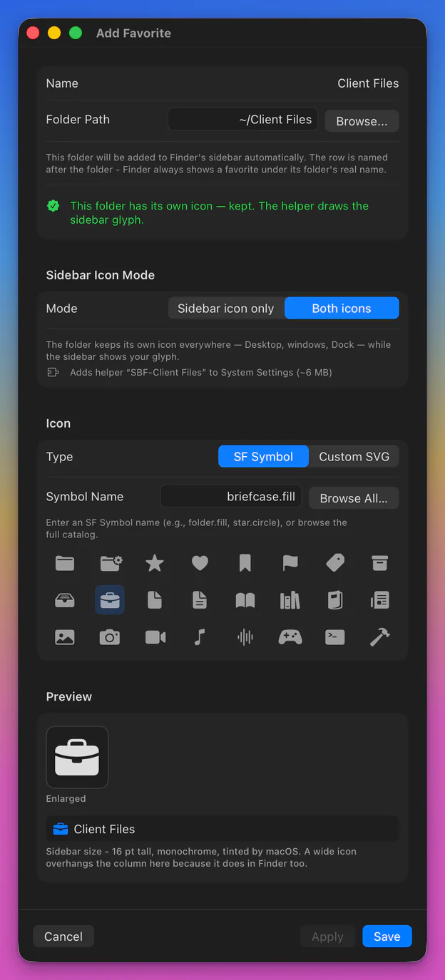Choose the terminal prompt symbol
445x980 pixels.
pos(335,637)
